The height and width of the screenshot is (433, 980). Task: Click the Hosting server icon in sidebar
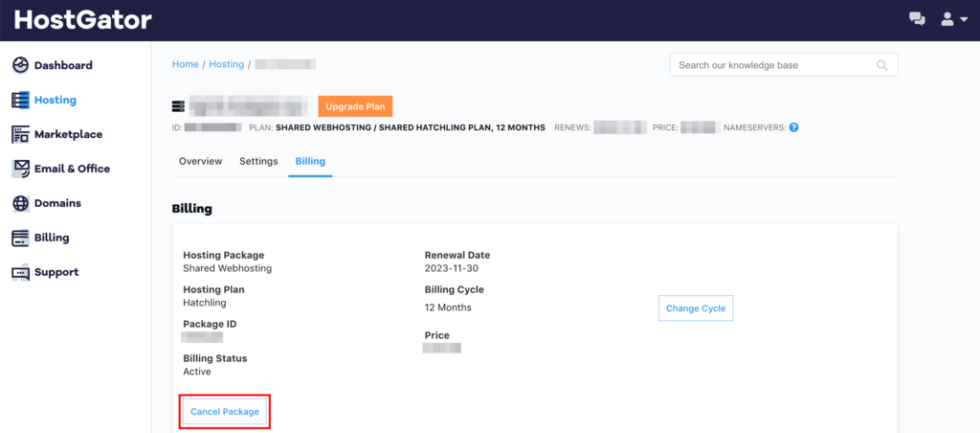point(20,100)
